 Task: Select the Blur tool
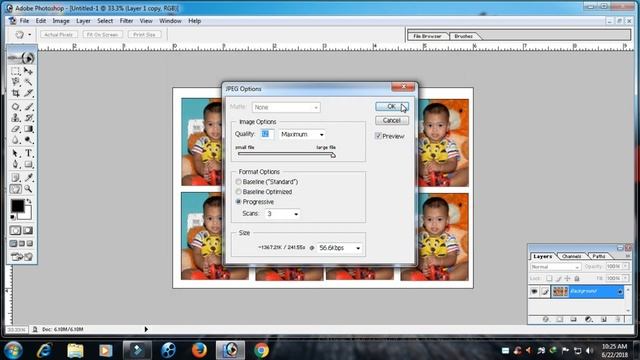click(x=16, y=140)
